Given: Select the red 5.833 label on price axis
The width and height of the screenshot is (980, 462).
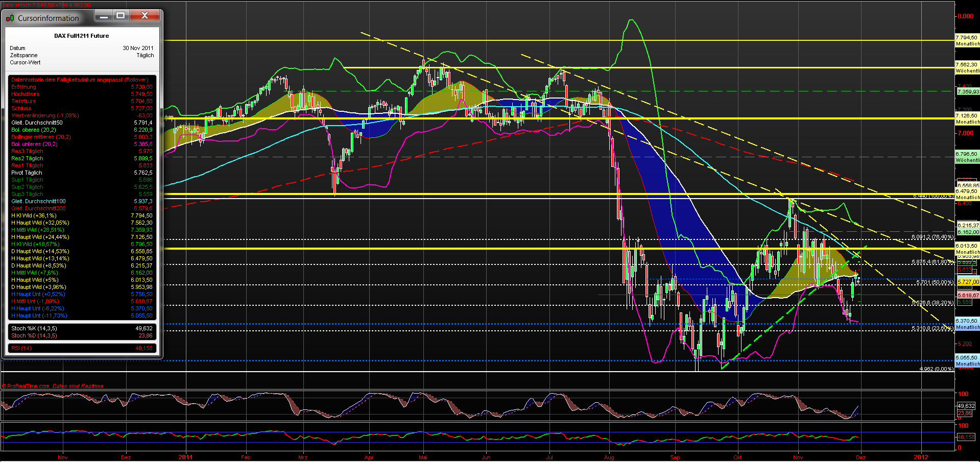Looking at the screenshot, I should tap(964, 270).
